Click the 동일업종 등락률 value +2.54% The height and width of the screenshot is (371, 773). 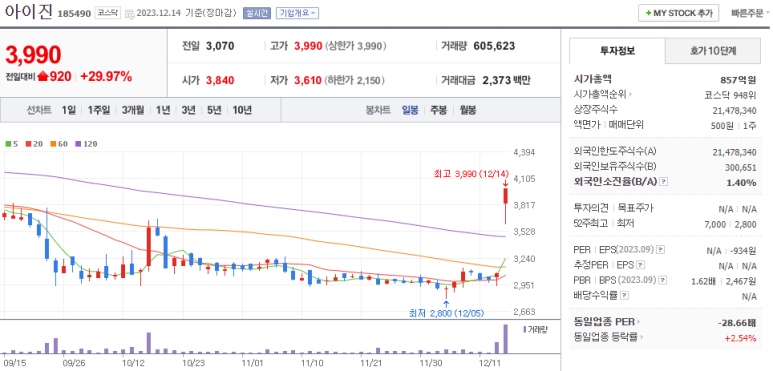740,338
